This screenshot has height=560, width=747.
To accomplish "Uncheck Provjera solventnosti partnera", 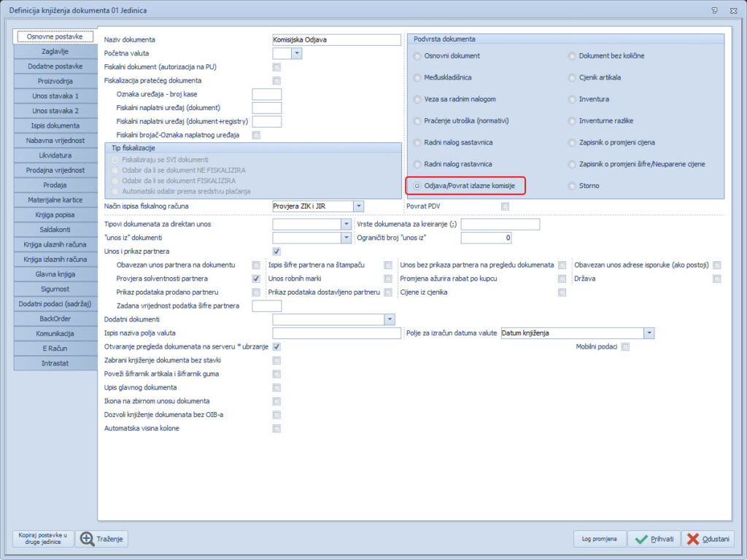I will pyautogui.click(x=256, y=279).
